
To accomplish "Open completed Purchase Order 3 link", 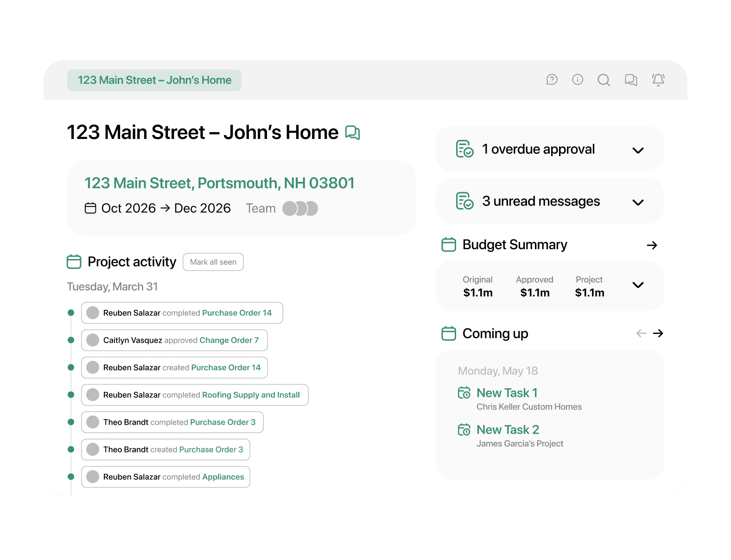I will (222, 422).
